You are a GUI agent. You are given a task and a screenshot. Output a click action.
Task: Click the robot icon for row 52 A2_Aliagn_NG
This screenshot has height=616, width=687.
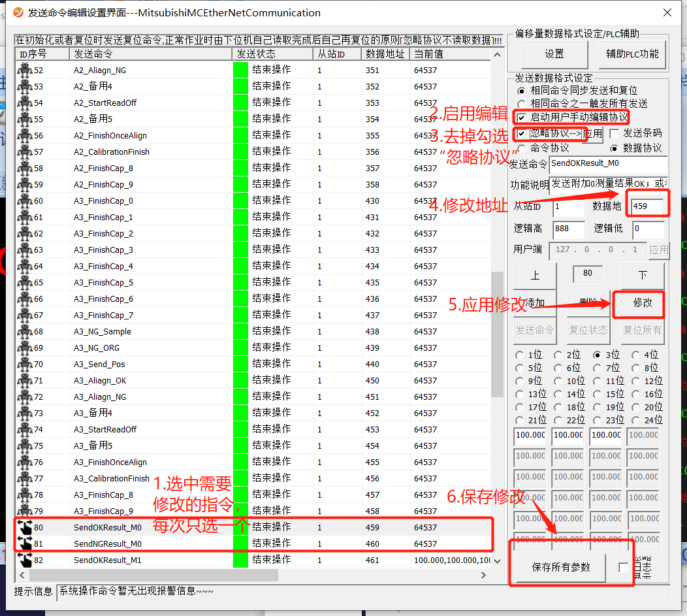tap(25, 70)
